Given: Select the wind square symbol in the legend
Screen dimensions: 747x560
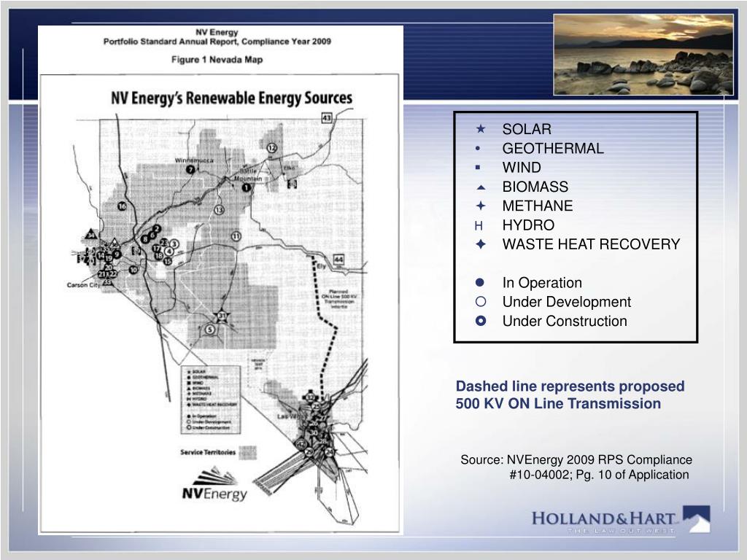Looking at the screenshot, I should pos(478,167).
